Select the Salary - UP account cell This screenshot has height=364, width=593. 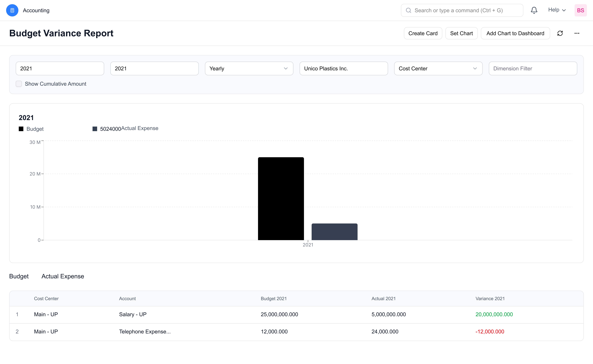point(133,314)
